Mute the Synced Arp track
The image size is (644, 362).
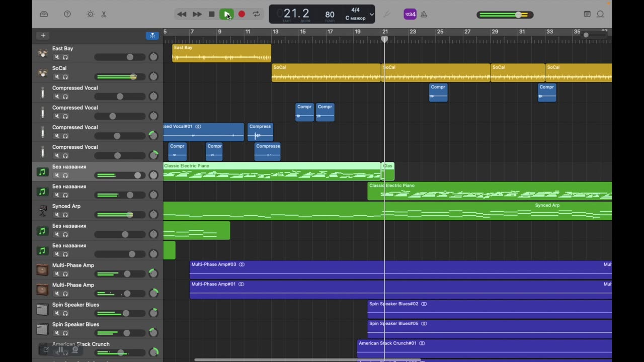point(56,215)
